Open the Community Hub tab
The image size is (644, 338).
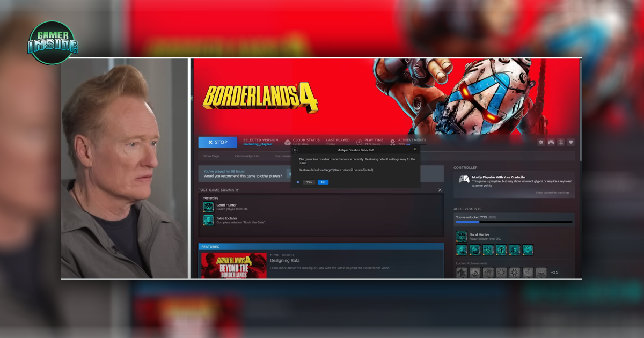tap(246, 156)
